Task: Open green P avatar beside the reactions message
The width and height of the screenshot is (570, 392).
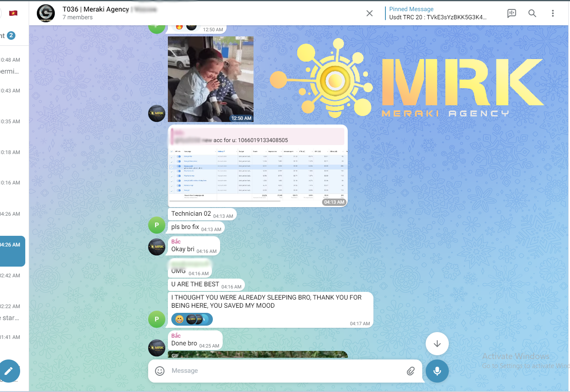Action: (x=157, y=319)
